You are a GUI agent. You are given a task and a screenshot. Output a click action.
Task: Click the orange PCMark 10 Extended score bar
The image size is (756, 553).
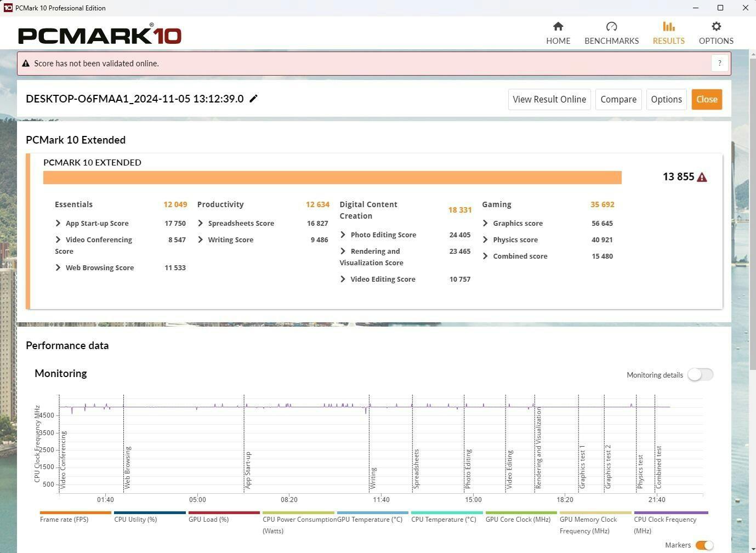coord(332,177)
